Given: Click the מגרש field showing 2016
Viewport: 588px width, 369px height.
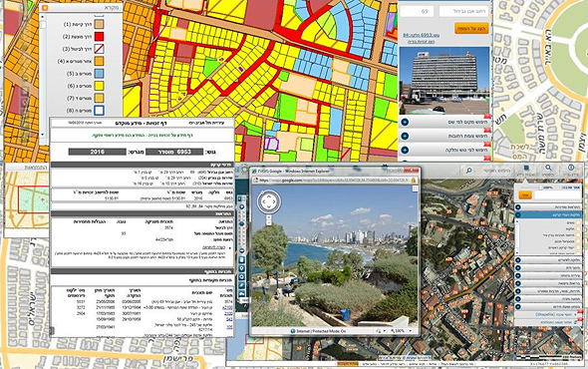Looking at the screenshot, I should pos(97,152).
